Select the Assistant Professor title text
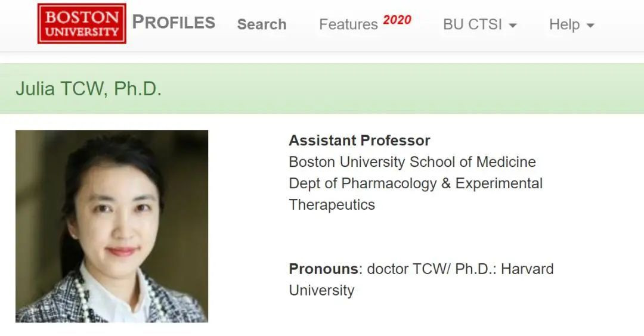 359,141
